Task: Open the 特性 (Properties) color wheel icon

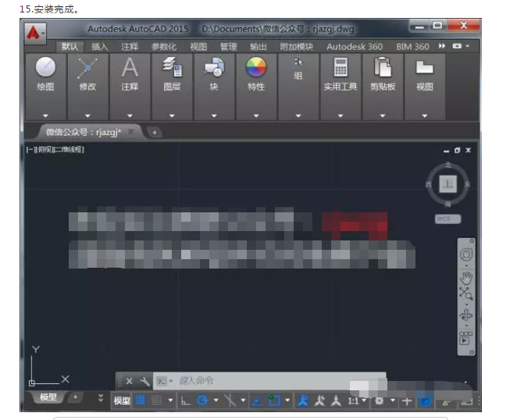Action: point(256,67)
